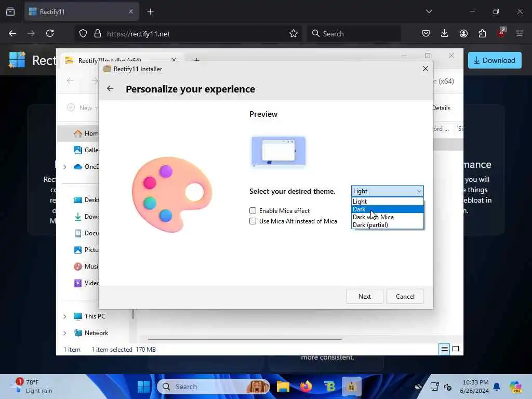Click the Download button on Rectify11 site
Screen dimensions: 532x399
coord(495,60)
